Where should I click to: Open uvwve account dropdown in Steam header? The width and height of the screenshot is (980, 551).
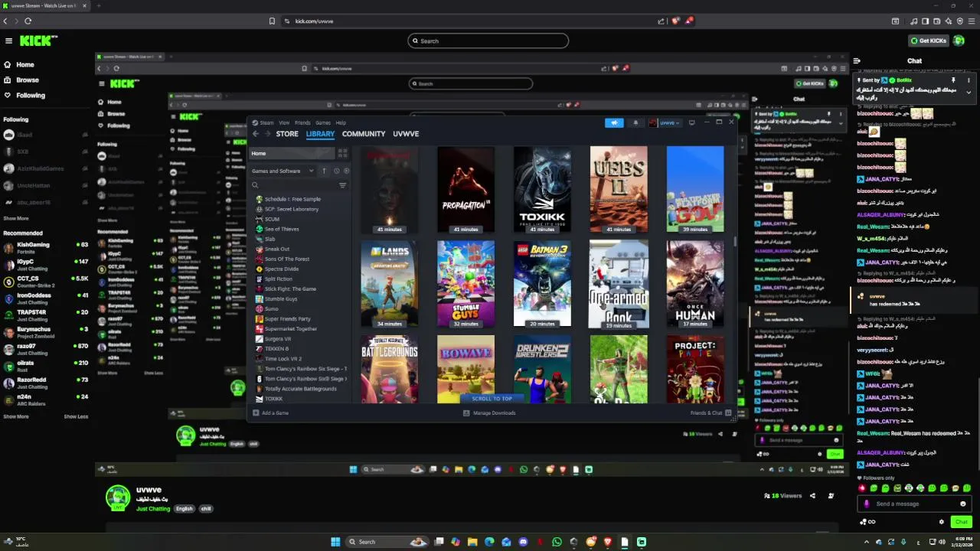664,122
